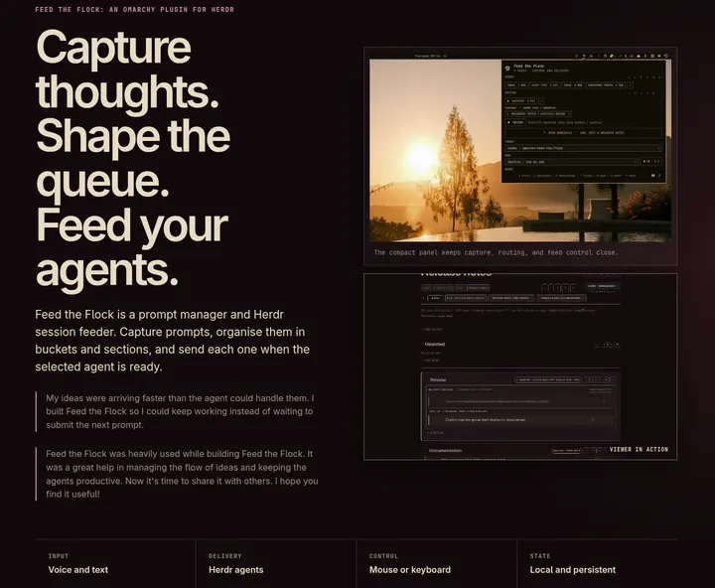
Task: Click the Feed the Flock logo in compact panel
Action: click(507, 69)
